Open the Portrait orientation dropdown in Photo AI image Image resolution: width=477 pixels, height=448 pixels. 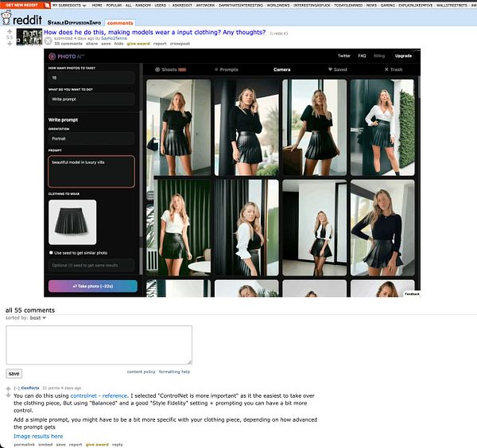tap(91, 138)
